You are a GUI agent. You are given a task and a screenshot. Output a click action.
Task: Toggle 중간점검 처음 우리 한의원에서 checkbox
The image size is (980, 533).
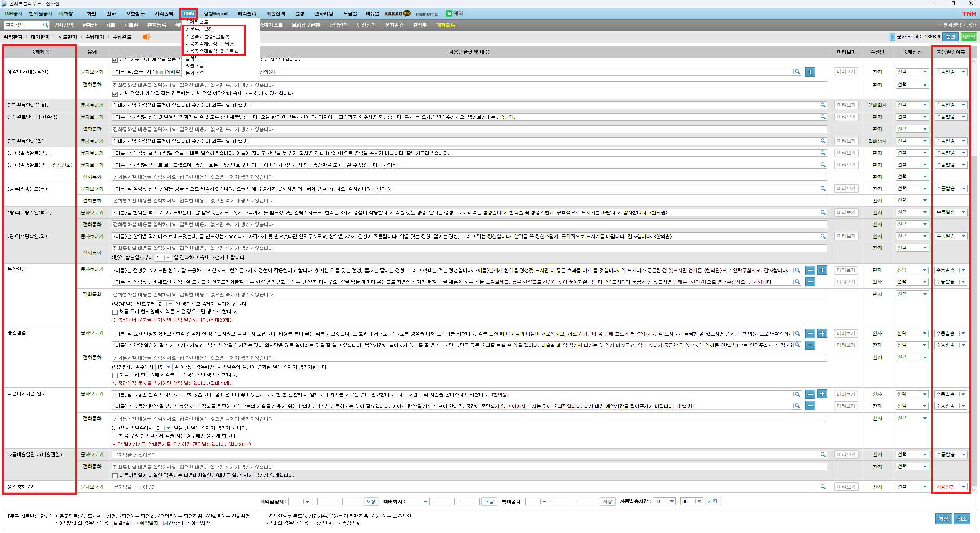point(115,375)
